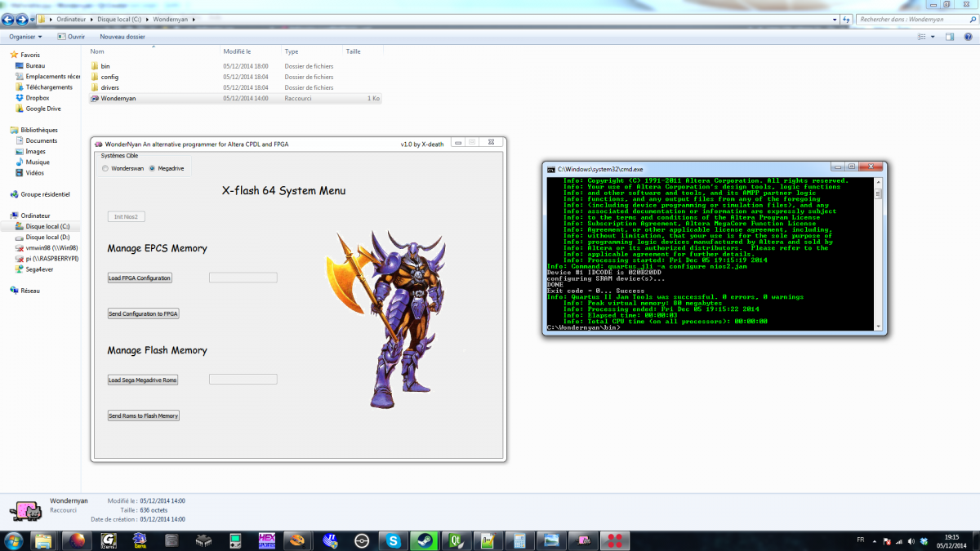Click Nouveau dossier in toolbar

click(122, 37)
